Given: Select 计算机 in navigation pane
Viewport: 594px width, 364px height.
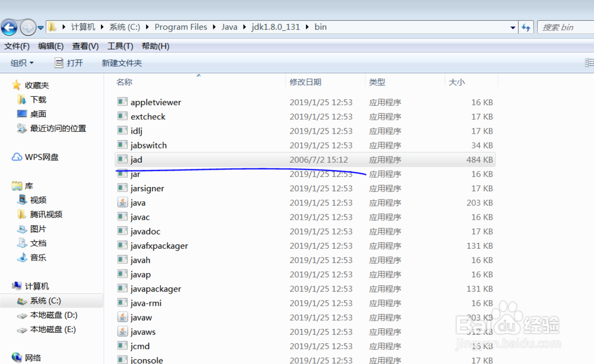Looking at the screenshot, I should point(30,286).
